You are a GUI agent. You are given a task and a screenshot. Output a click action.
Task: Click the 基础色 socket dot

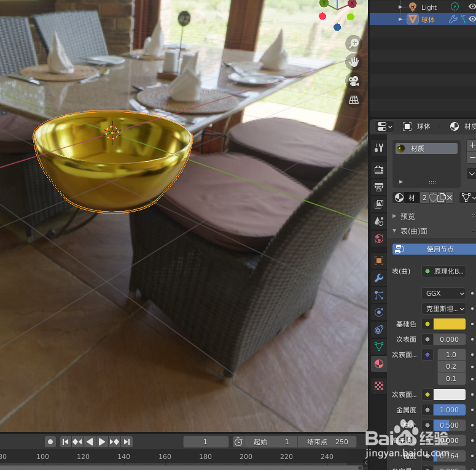point(427,324)
